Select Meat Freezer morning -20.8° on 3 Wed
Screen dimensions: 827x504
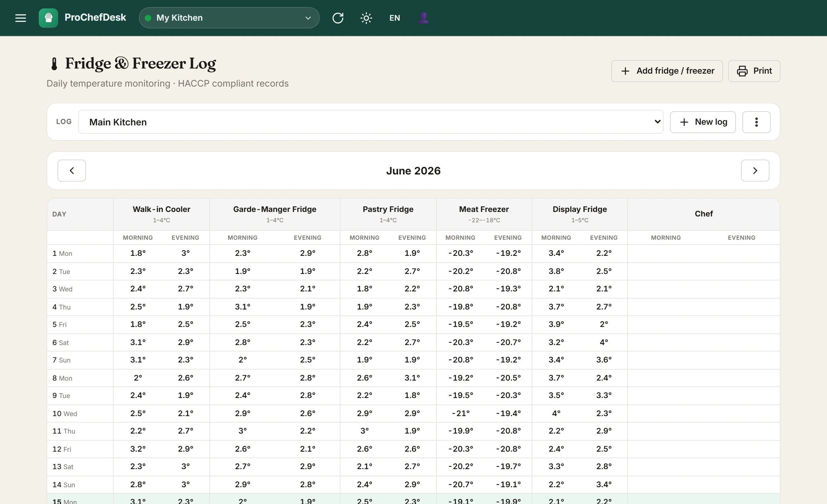pyautogui.click(x=460, y=289)
